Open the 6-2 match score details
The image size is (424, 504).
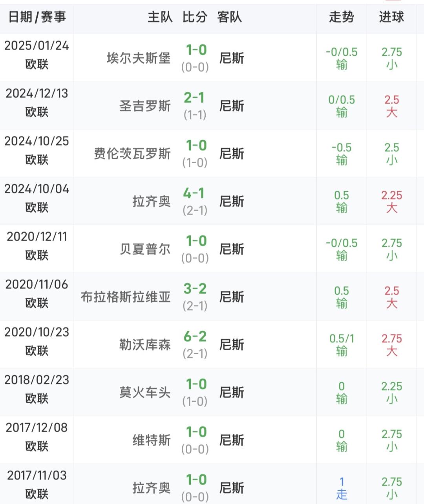tap(195, 337)
